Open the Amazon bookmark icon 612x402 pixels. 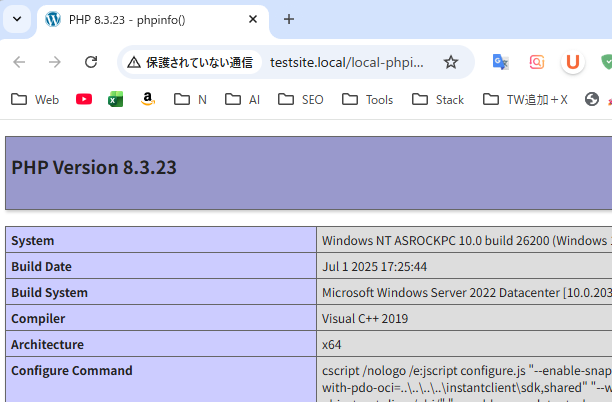(x=148, y=99)
